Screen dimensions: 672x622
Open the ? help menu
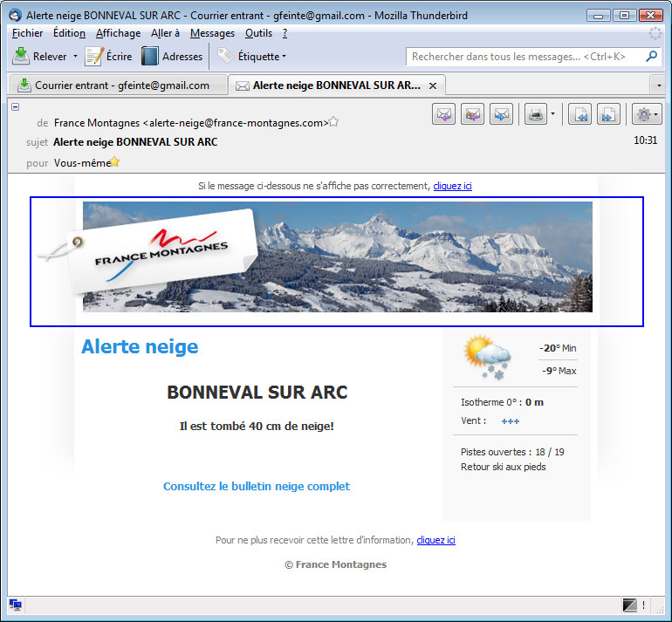pyautogui.click(x=285, y=33)
